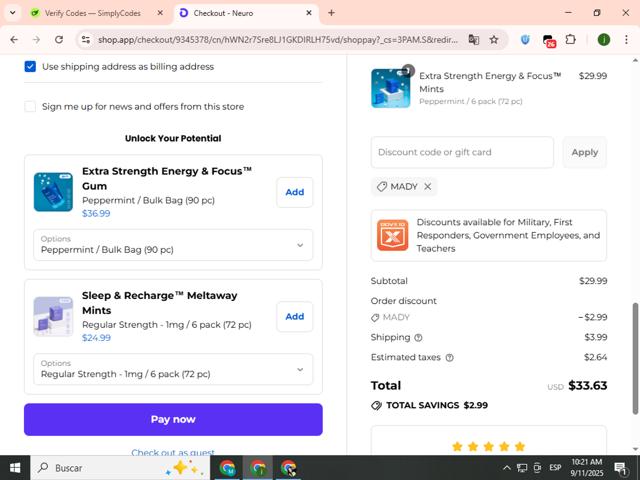This screenshot has height=480, width=640.
Task: Click the ESP language indicator
Action: point(555,468)
